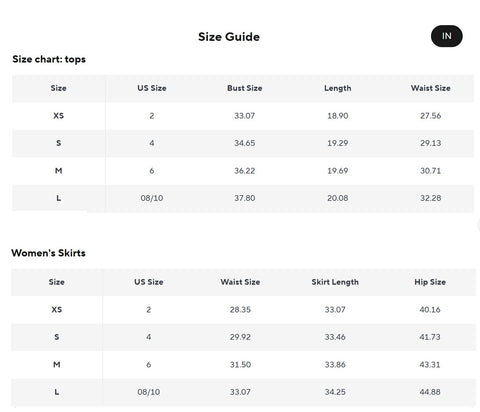Click the skirts Waist Size column header
Viewport: 480px width, 412px height.
(240, 282)
